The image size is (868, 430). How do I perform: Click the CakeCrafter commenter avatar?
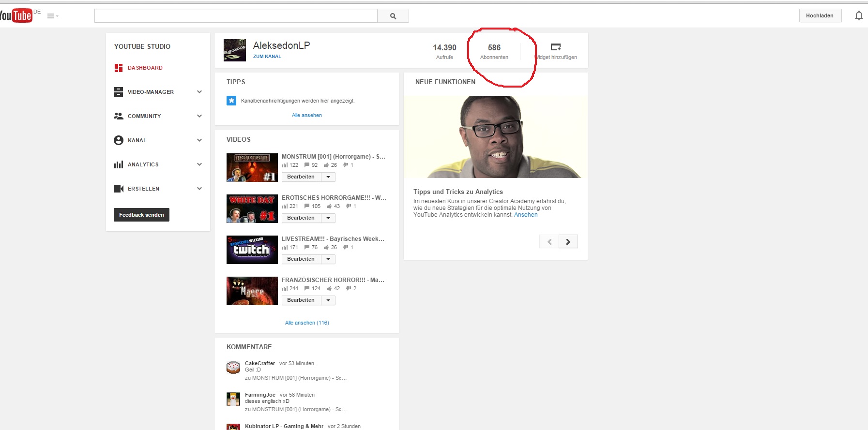[x=233, y=368]
